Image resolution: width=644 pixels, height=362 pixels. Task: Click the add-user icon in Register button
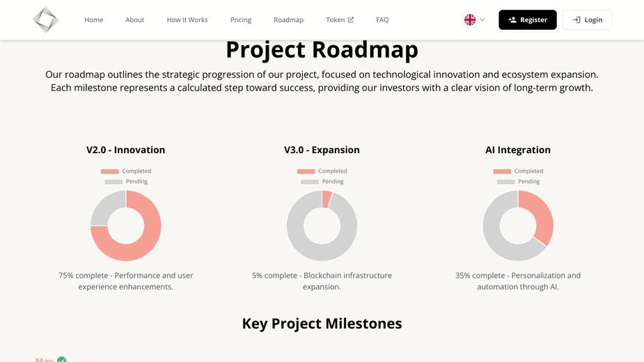pos(512,19)
